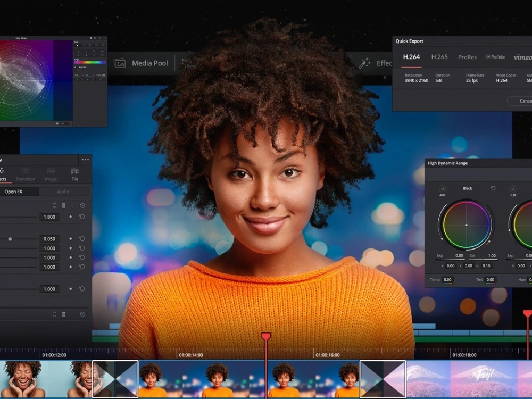Screen dimensions: 532x399
Task: Select the laughing woman clip in timeline
Action: tap(46, 379)
